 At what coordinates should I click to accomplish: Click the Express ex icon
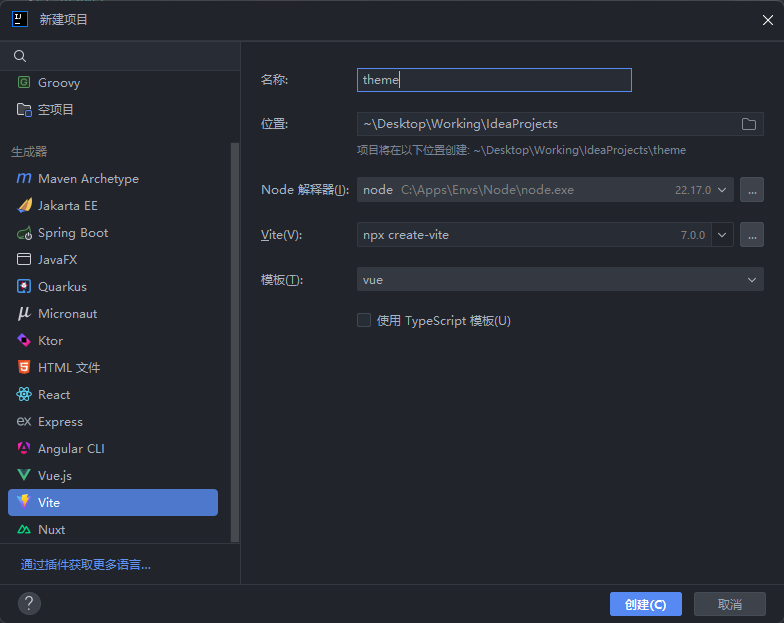[24, 422]
